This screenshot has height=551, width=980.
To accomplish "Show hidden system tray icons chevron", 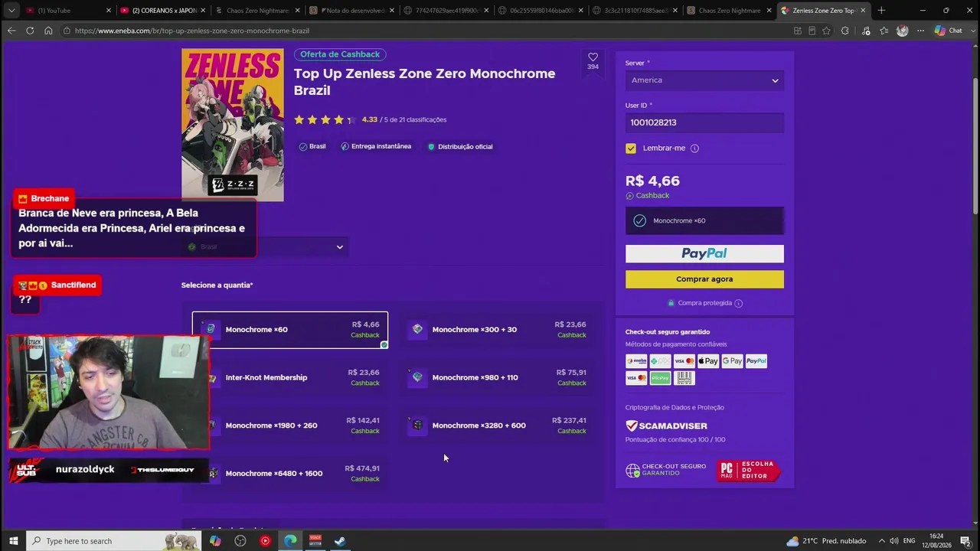I will [881, 541].
